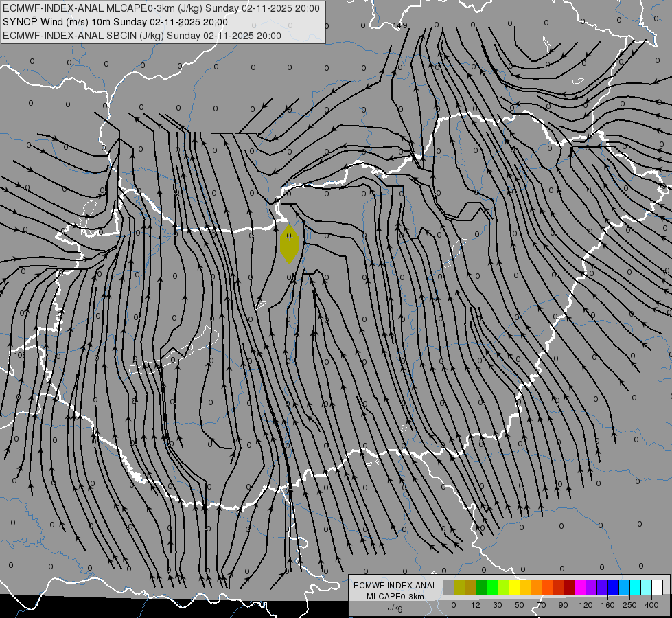Click the SYNOP Wind 10m header line
Viewport: 672px width, 618px height.
(115, 22)
